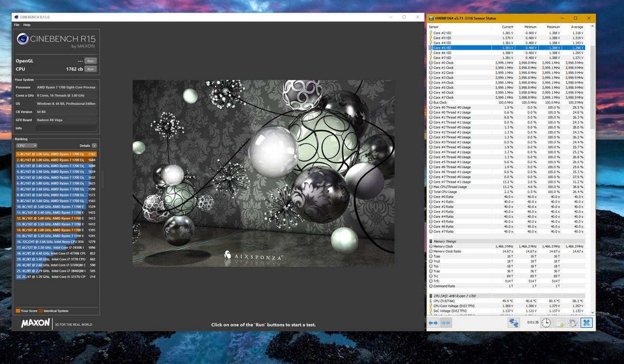Click the HWiNFO Minimum column header
This screenshot has width=624, height=364.
pos(527,27)
